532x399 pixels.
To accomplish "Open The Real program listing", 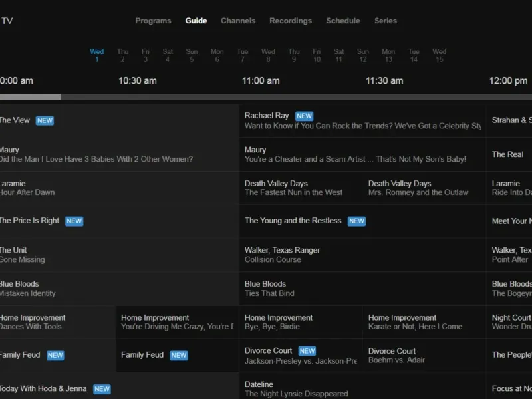I will pyautogui.click(x=509, y=154).
